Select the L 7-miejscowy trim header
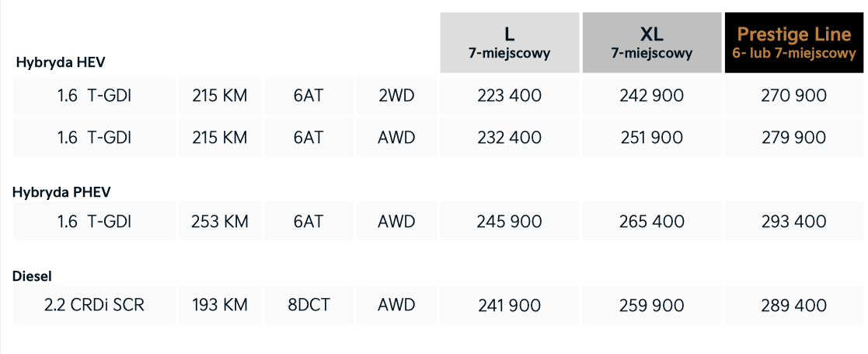Viewport: 868px width, 354px height. 509,43
